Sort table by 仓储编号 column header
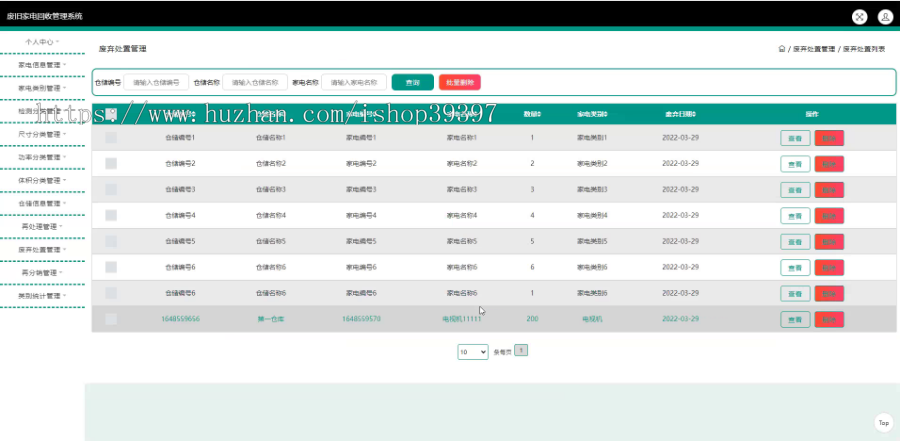Screen dimensions: 900x441 point(180,114)
